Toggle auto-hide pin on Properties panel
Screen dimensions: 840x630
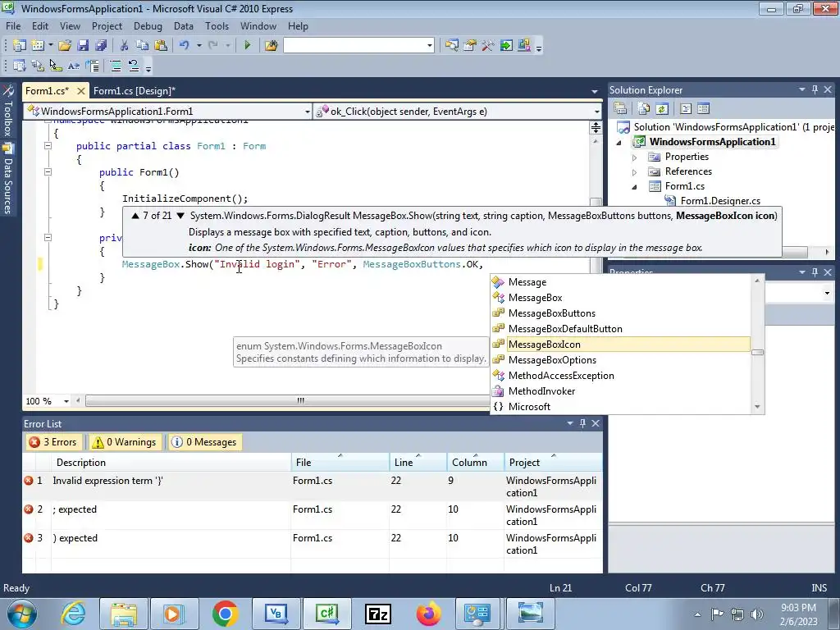[x=815, y=272]
